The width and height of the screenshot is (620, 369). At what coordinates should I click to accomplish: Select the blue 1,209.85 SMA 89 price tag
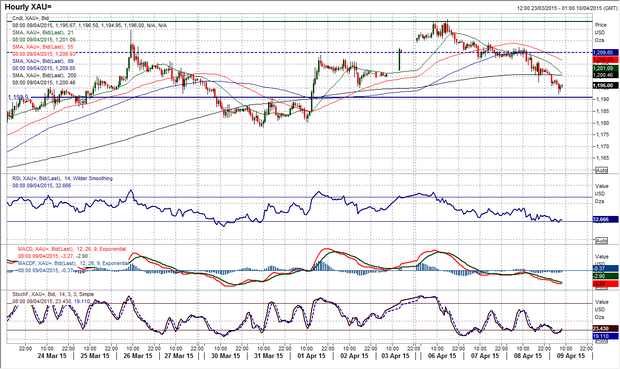pos(605,52)
